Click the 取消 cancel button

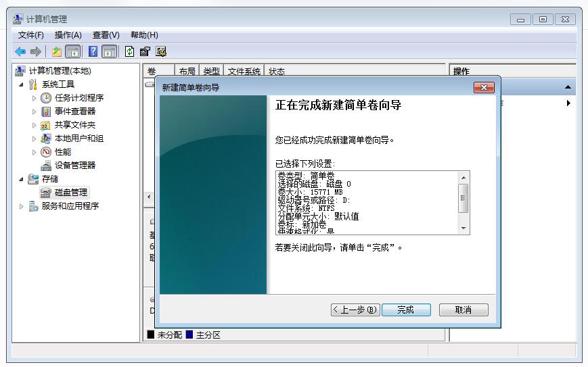[x=463, y=310]
